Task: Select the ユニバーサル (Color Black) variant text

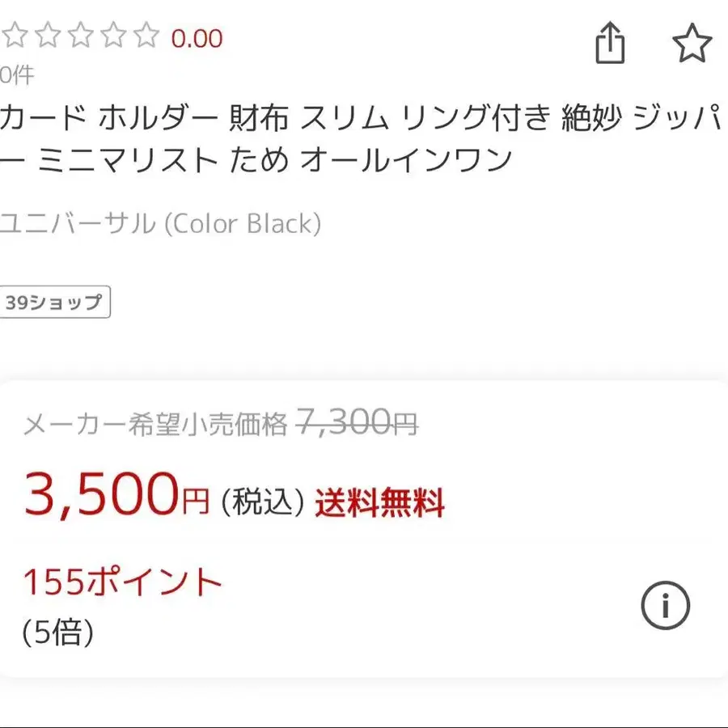Action: [160, 223]
